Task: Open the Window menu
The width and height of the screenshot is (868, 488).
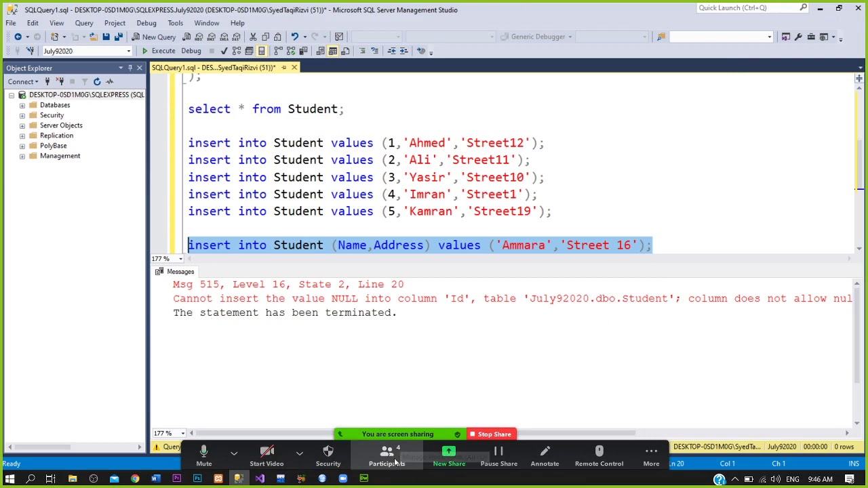Action: (x=207, y=23)
